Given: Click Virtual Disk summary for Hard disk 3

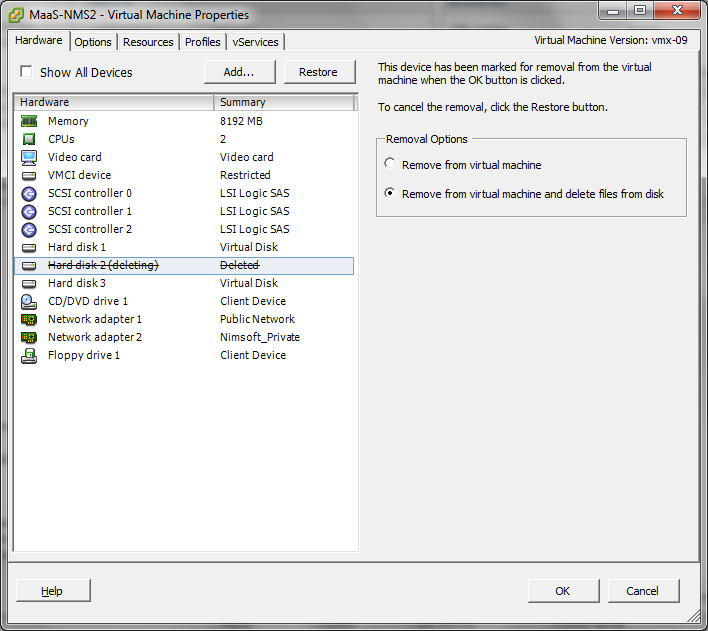Looking at the screenshot, I should [x=249, y=283].
